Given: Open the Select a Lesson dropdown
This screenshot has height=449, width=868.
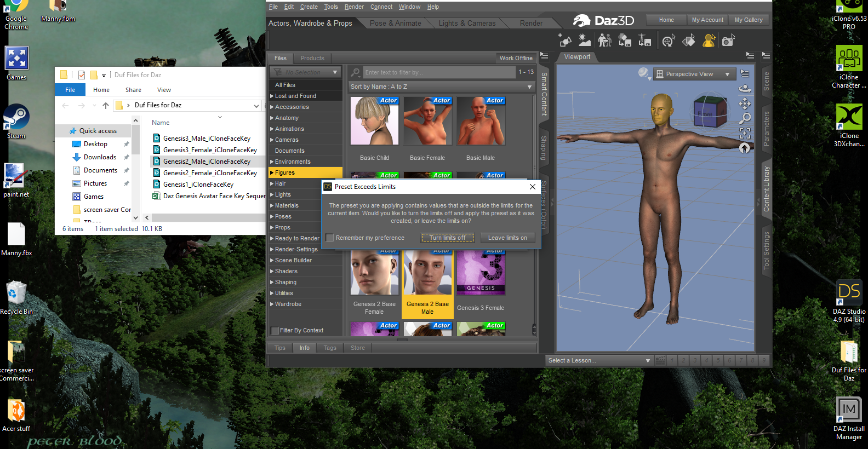Looking at the screenshot, I should [599, 360].
